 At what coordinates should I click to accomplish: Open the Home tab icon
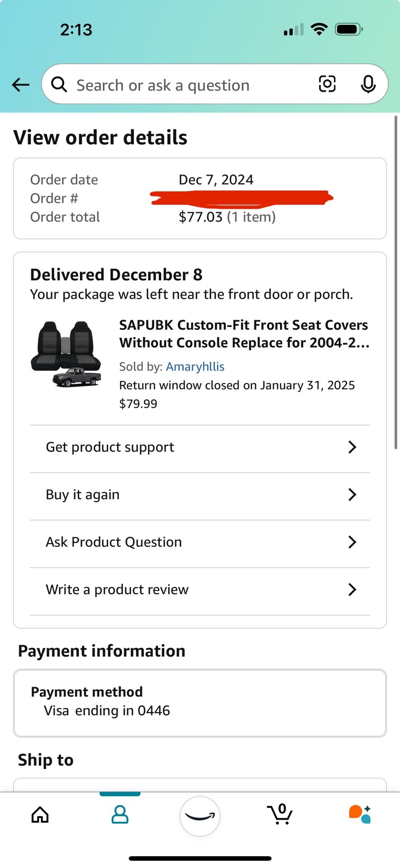tap(40, 815)
